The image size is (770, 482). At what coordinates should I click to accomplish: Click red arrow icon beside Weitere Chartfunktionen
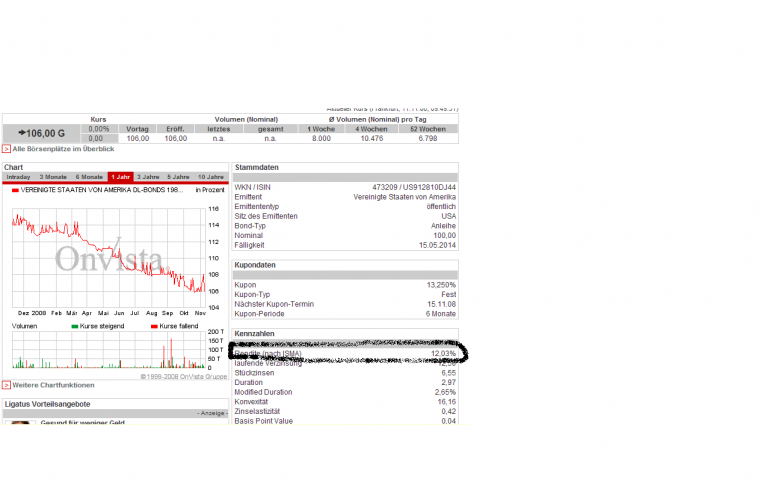tap(6, 385)
